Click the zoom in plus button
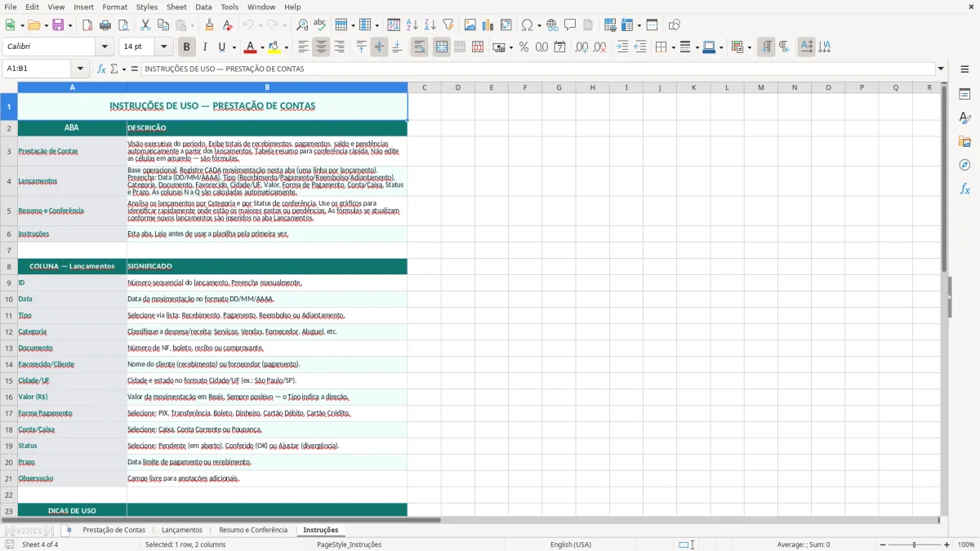The image size is (980, 551). click(947, 544)
